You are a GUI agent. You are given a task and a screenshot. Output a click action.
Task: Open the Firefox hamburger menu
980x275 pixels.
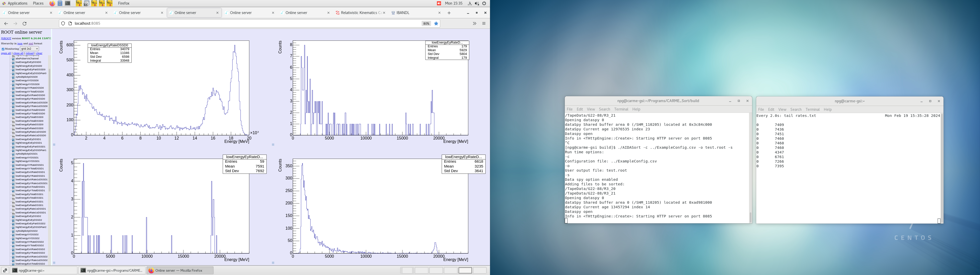click(484, 23)
